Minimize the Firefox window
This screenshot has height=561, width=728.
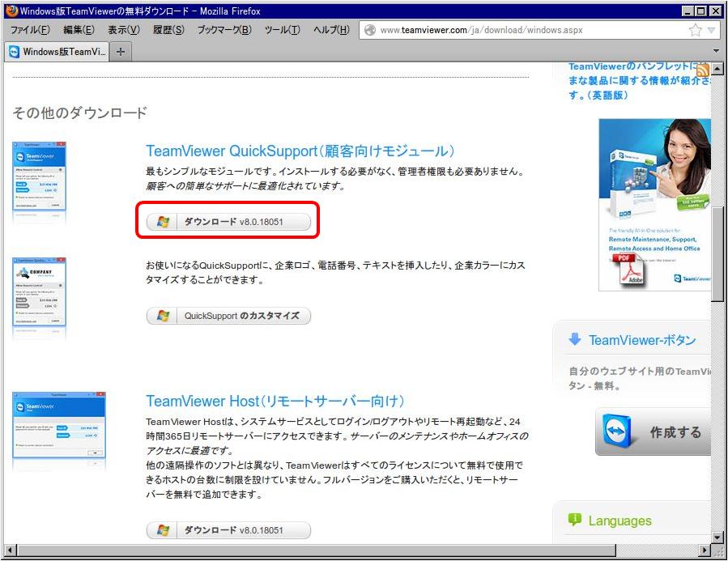[688, 11]
